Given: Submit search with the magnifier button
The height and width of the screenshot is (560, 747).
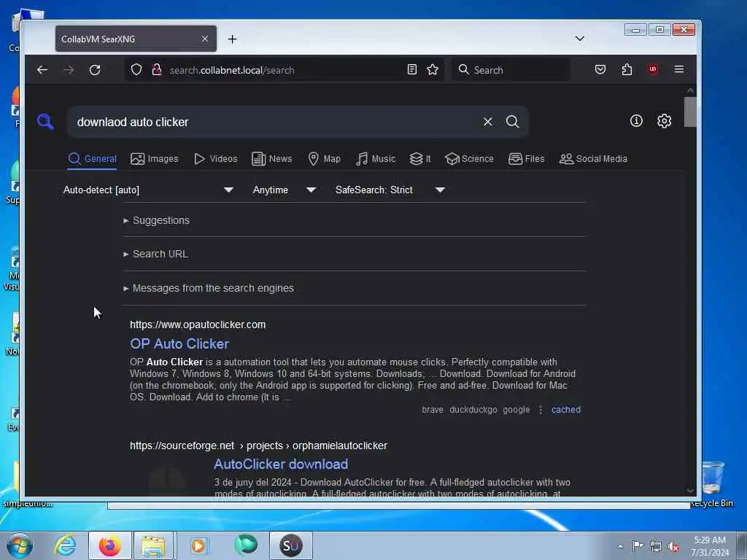Looking at the screenshot, I should [x=513, y=122].
